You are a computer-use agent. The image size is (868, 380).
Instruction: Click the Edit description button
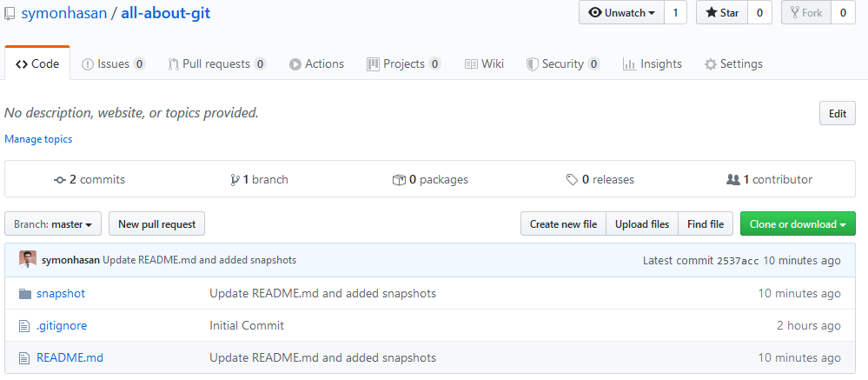click(837, 114)
